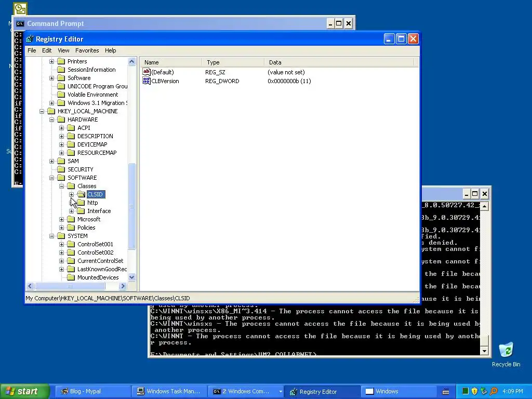Expand the Microsoft key
The height and width of the screenshot is (399, 532).
pos(61,219)
